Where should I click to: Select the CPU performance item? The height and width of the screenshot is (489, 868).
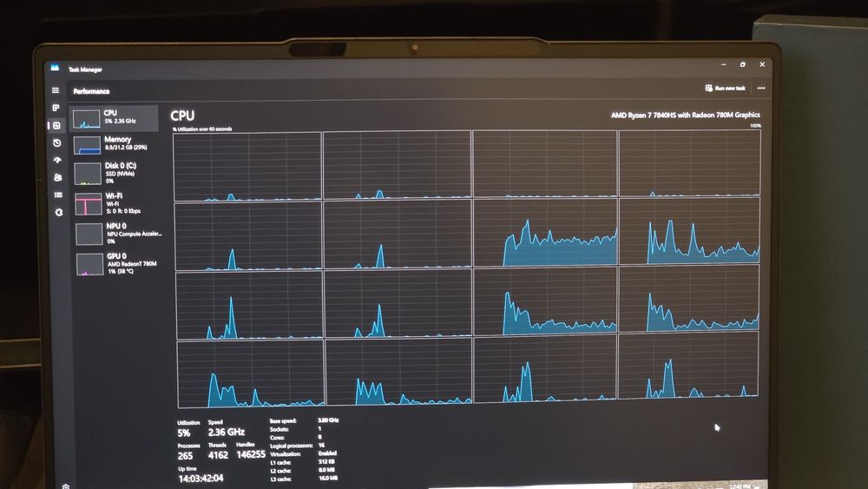[114, 117]
